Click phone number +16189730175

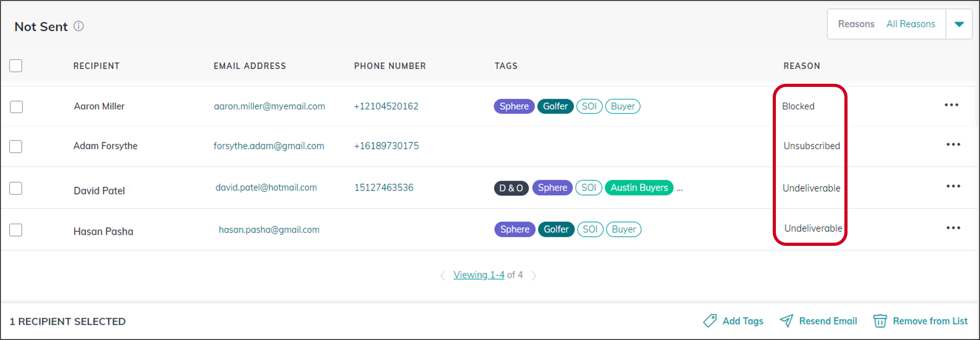(386, 146)
